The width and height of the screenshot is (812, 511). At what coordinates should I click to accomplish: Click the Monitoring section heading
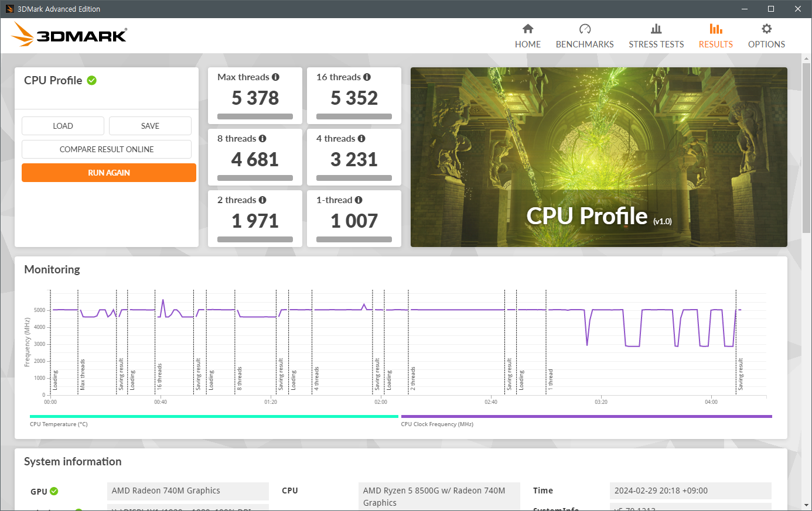click(52, 269)
